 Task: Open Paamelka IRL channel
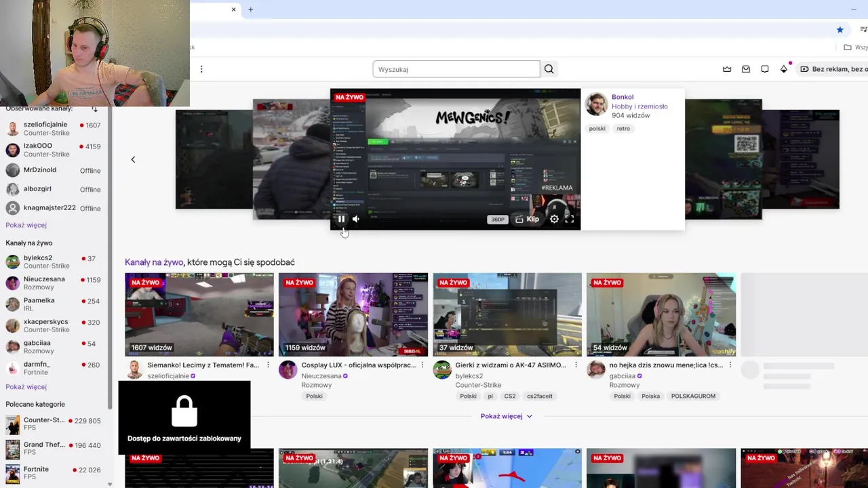54,304
